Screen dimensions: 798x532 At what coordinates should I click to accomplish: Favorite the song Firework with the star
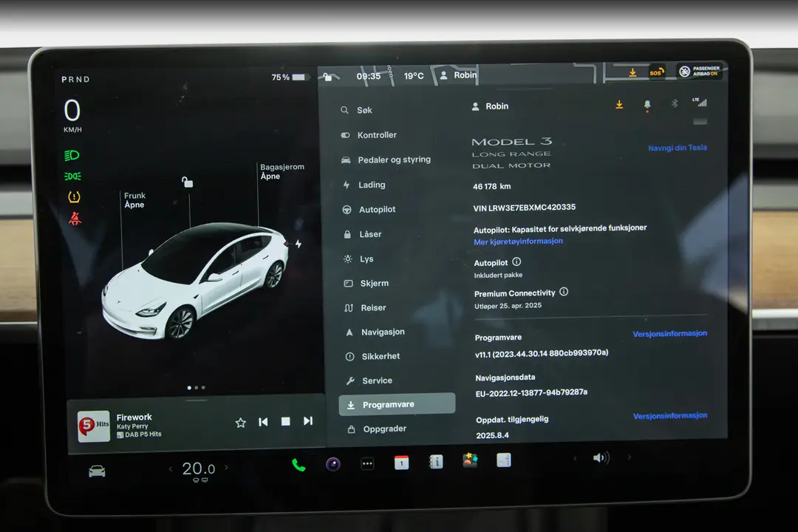(240, 421)
